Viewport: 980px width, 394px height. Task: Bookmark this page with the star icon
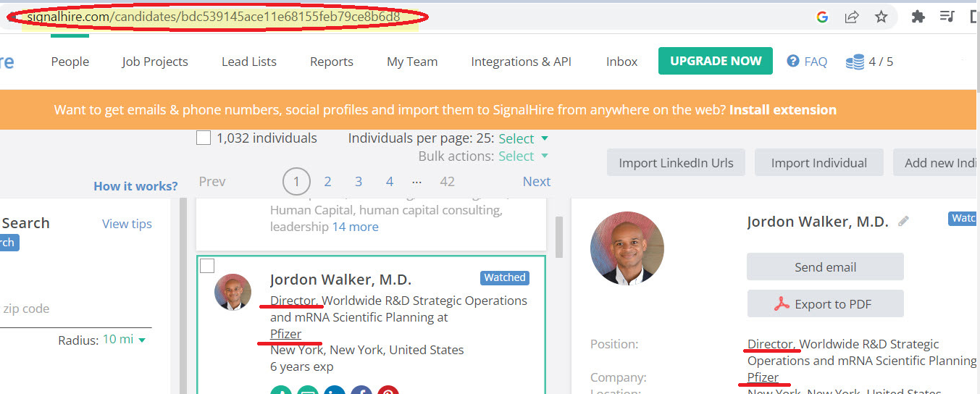[x=881, y=17]
